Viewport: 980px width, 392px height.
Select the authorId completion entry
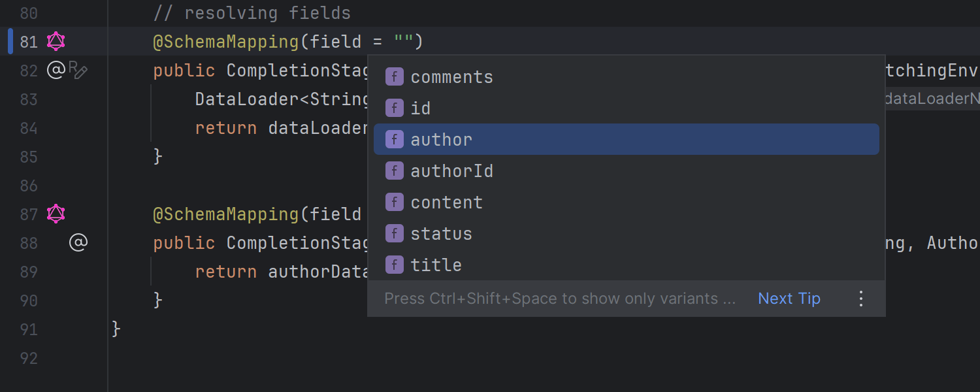click(x=451, y=171)
